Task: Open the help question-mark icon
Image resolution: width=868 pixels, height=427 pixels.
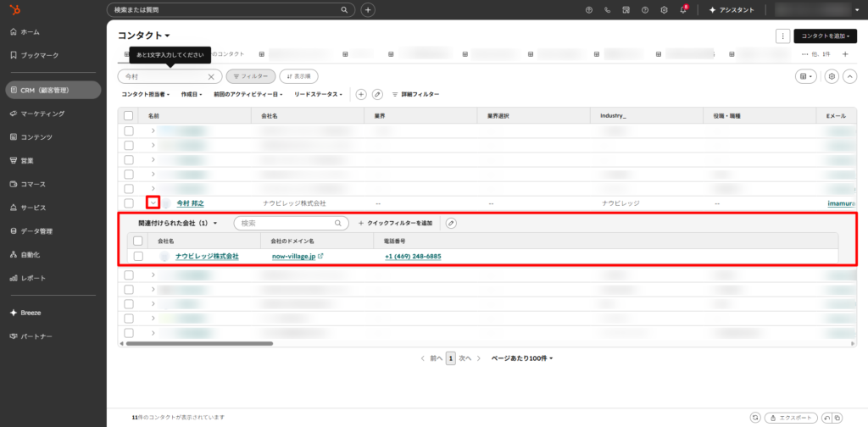Action: tap(645, 10)
